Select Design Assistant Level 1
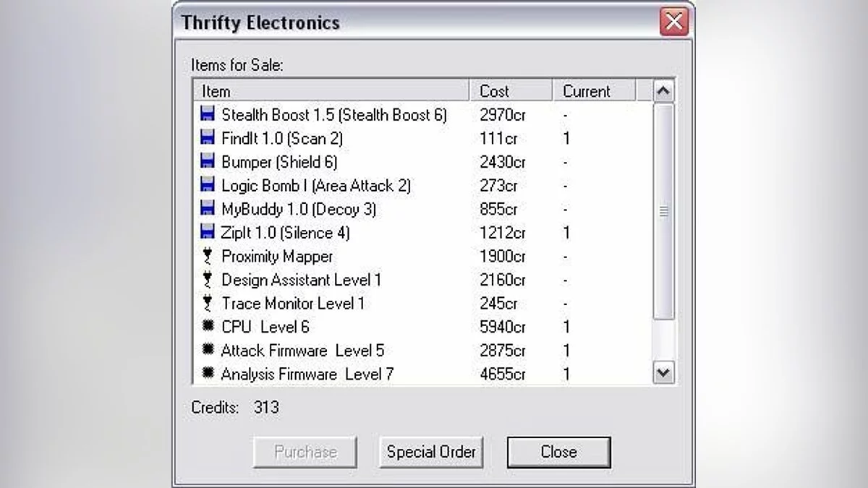 click(x=422, y=280)
